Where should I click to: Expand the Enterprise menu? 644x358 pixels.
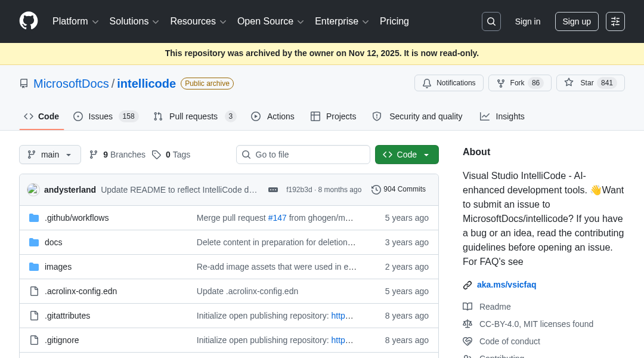pyautogui.click(x=342, y=21)
